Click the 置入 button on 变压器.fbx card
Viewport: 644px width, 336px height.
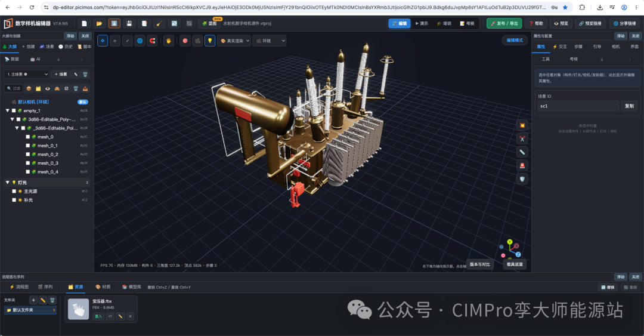coord(98,316)
